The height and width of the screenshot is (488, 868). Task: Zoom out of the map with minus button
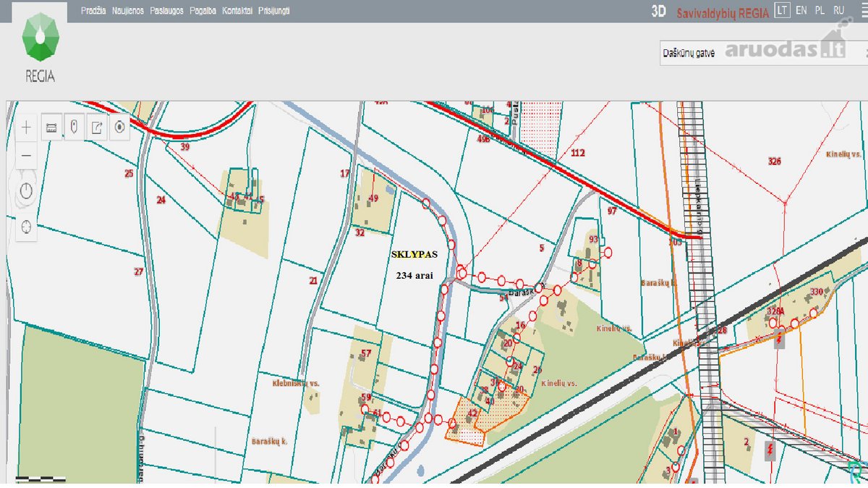click(27, 155)
